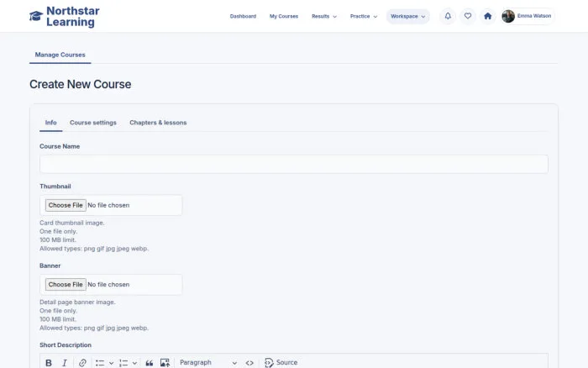Open the favorites heart icon
This screenshot has height=368, width=588.
(468, 16)
